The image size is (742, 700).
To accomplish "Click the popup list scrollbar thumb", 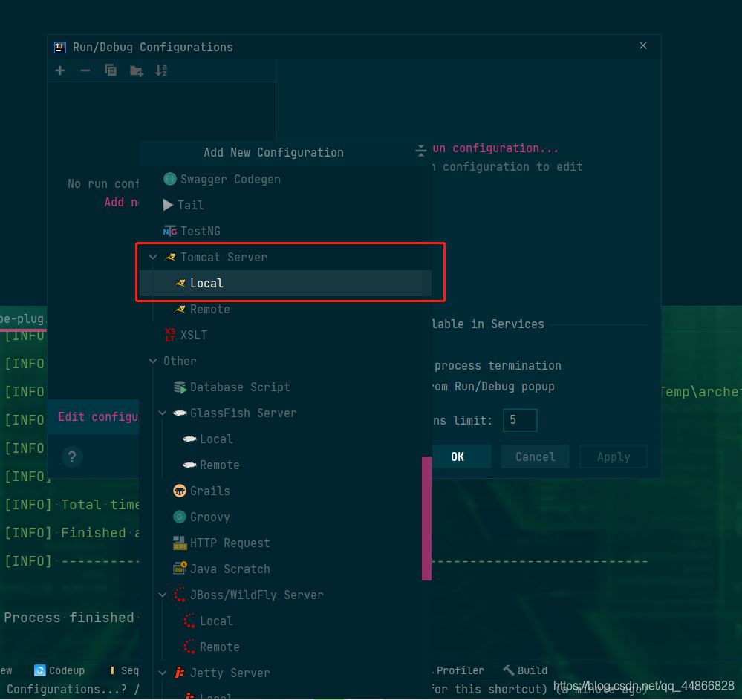I will (x=426, y=518).
